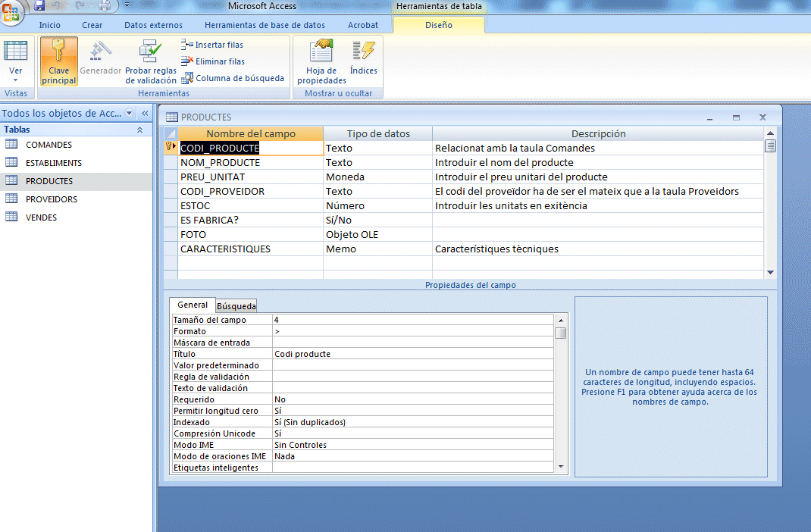Click the field grid scrollbar down arrow
Viewport: 811px width, 532px height.
(x=770, y=273)
